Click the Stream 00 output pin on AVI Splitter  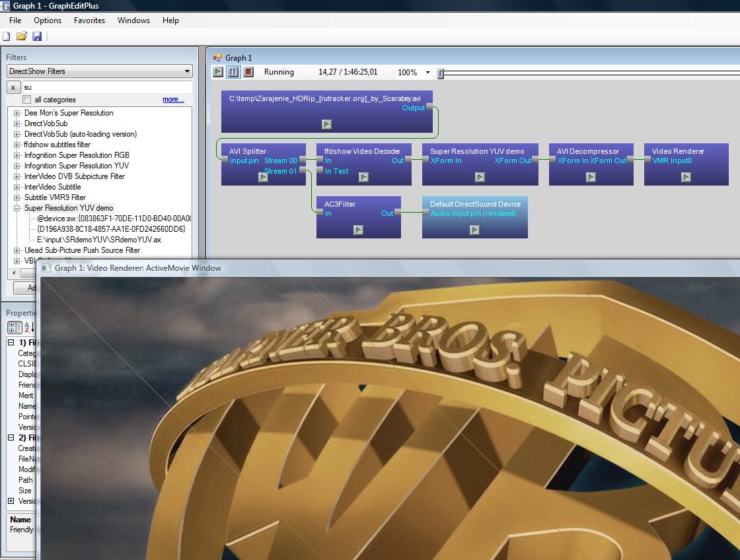coord(303,160)
